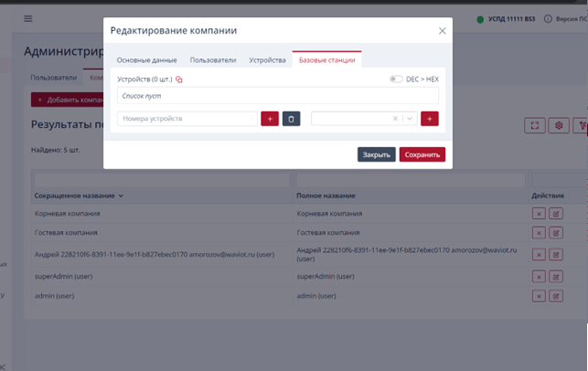Viewport: 588px width, 371px height.
Task: Click the Номера устройств input field
Action: [187, 119]
